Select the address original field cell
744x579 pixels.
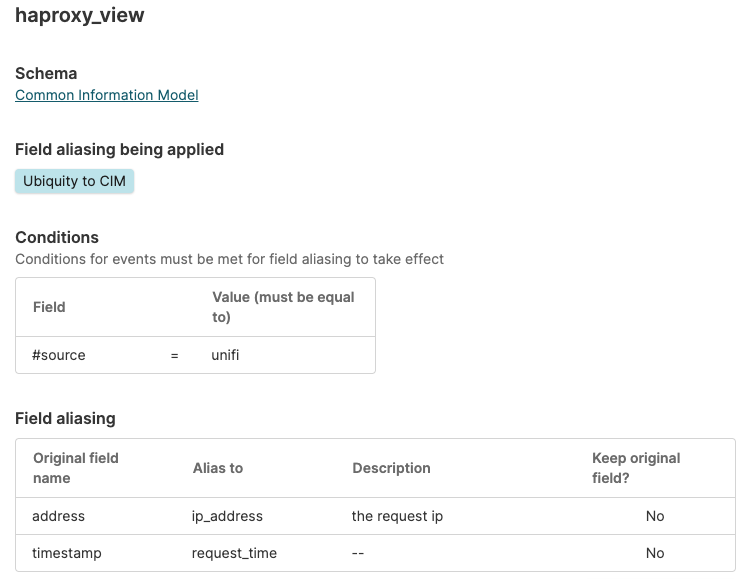[x=59, y=516]
